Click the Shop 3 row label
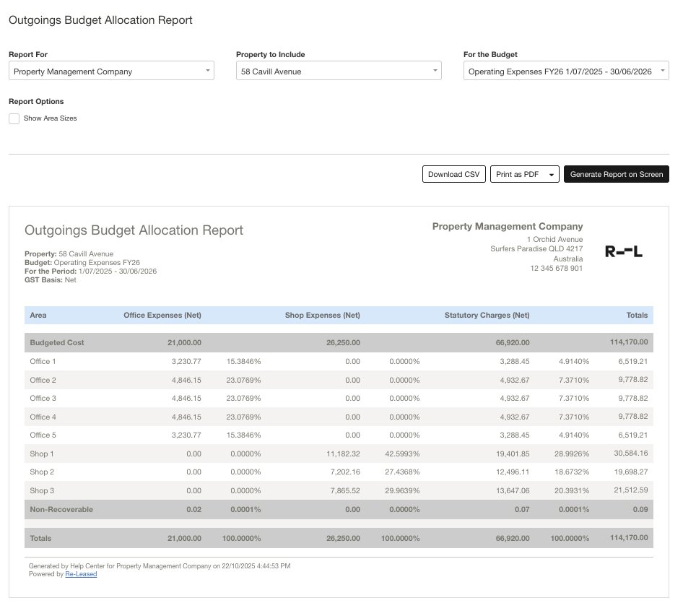This screenshot has width=683, height=616. pos(42,490)
